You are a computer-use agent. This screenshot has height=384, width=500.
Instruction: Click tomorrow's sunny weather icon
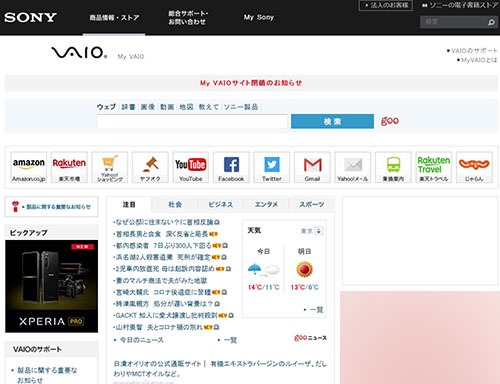304,269
